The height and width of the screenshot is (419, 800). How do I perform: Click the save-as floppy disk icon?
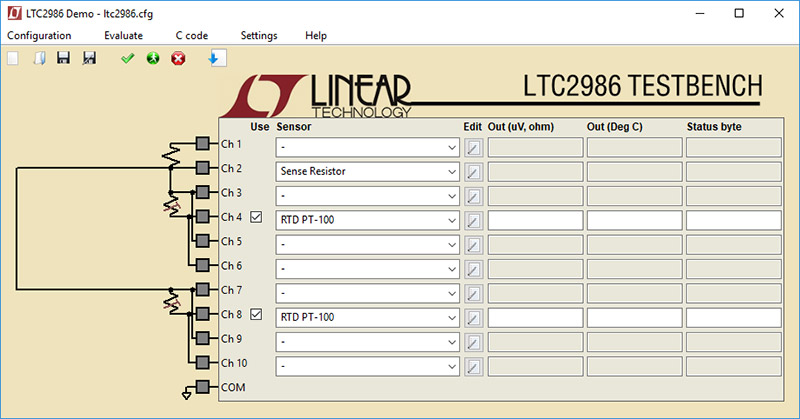pos(89,59)
